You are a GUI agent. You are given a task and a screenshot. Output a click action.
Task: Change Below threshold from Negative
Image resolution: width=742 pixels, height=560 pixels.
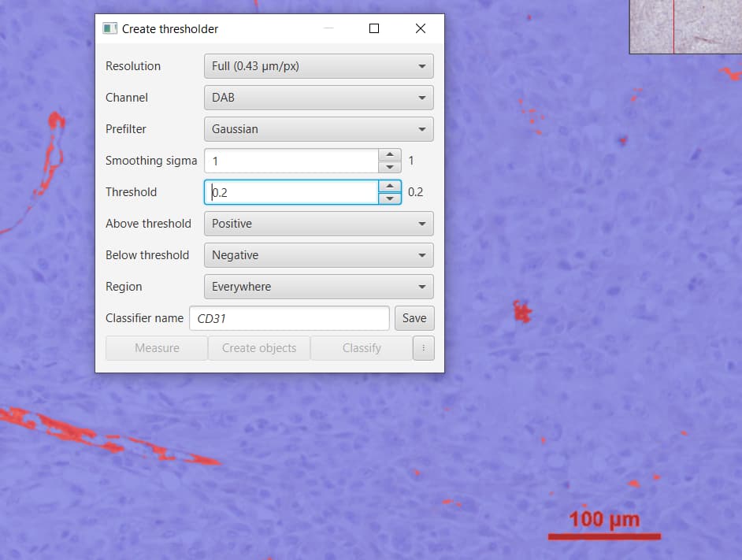pos(318,255)
